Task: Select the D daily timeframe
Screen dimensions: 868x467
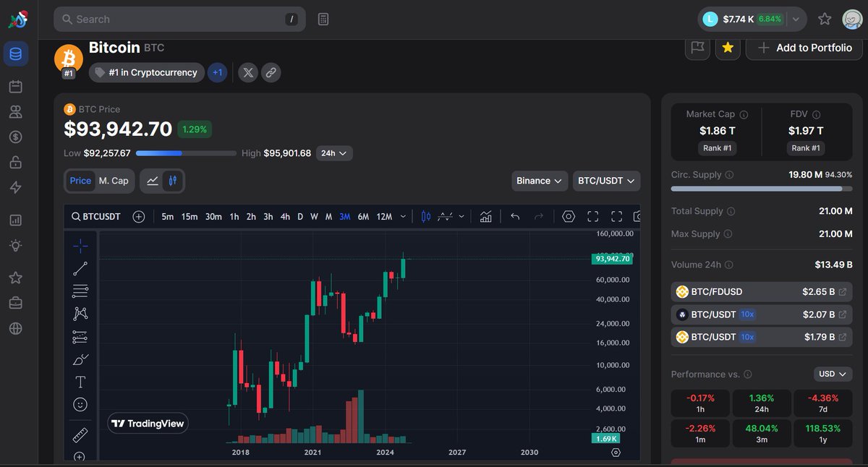Action: [300, 216]
